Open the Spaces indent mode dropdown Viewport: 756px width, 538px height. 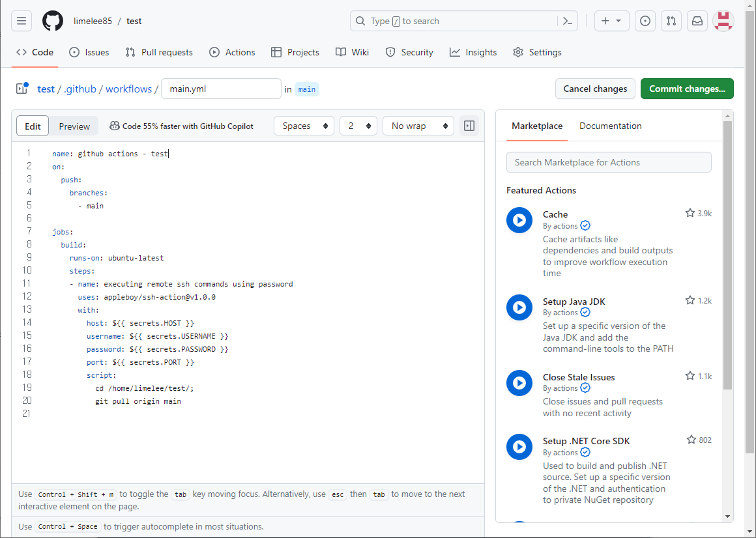(304, 126)
